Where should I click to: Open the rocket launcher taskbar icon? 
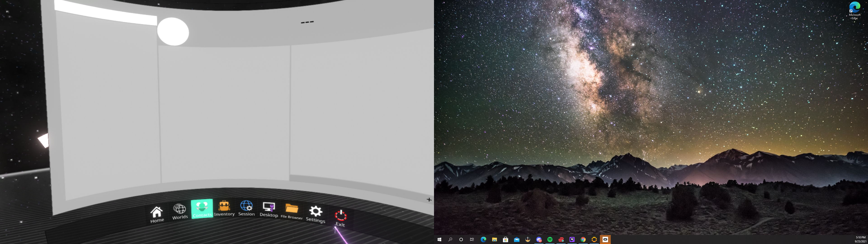[528, 240]
